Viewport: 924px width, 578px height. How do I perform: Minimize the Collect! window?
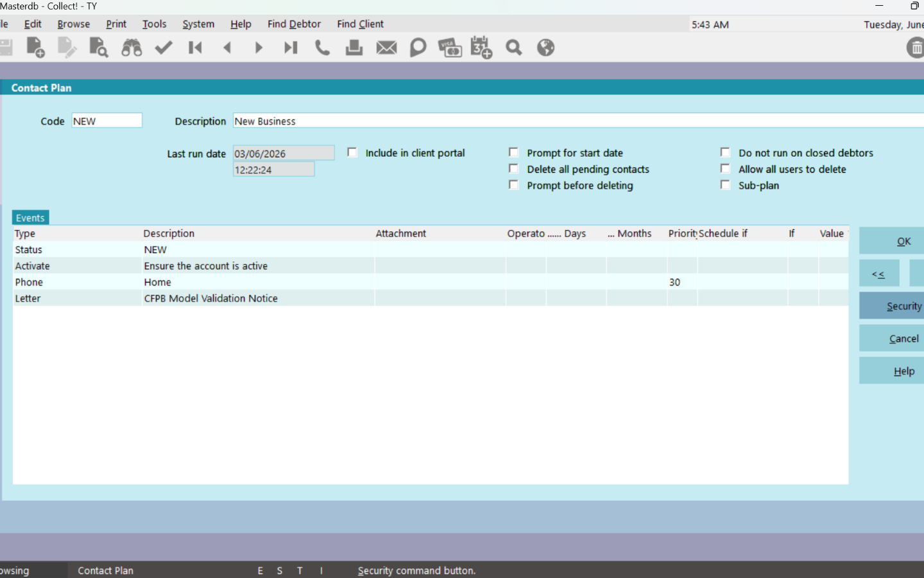pyautogui.click(x=879, y=6)
